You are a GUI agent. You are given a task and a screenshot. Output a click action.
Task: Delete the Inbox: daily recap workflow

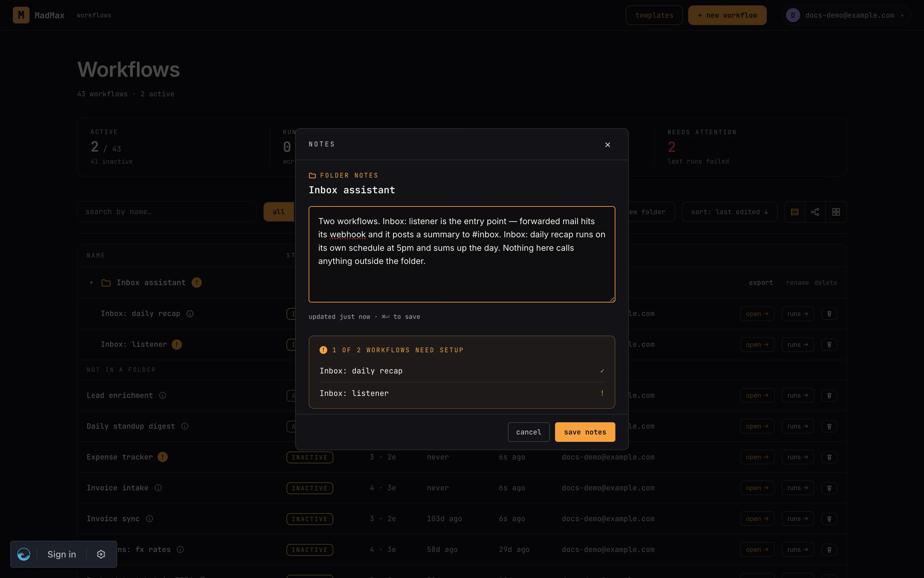[829, 313]
